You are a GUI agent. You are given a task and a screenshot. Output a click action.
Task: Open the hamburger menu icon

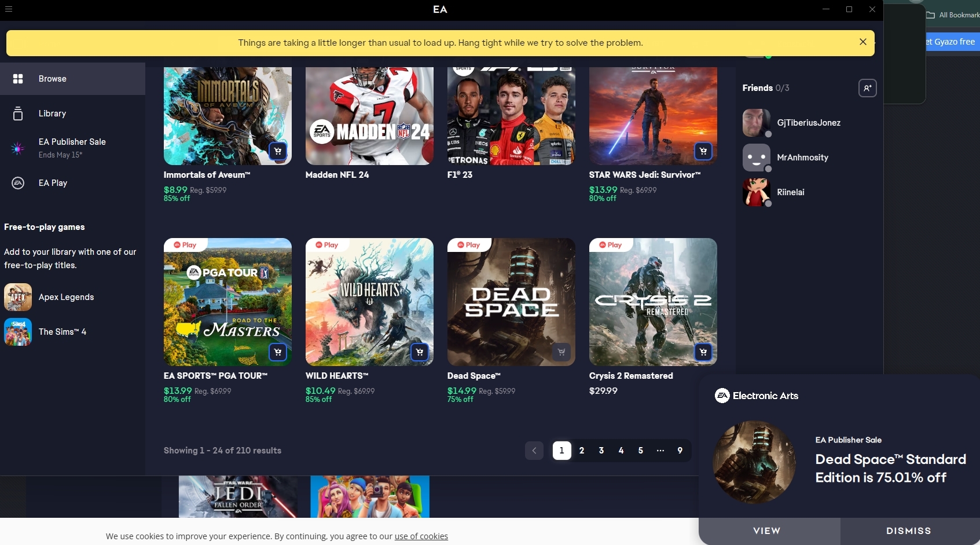pos(9,9)
